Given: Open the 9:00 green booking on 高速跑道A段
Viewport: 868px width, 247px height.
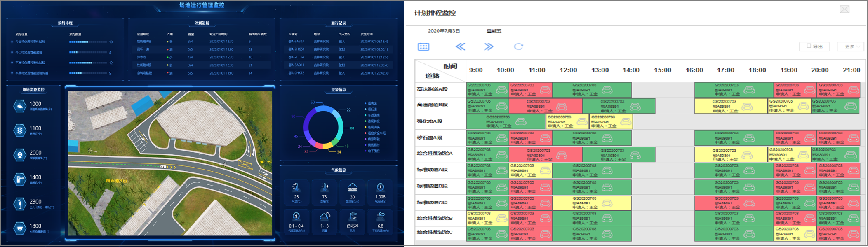Looking at the screenshot, I should [487, 90].
